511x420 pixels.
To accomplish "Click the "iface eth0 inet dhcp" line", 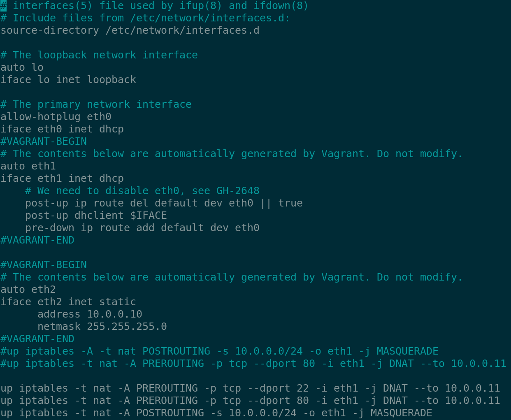I will pos(62,129).
